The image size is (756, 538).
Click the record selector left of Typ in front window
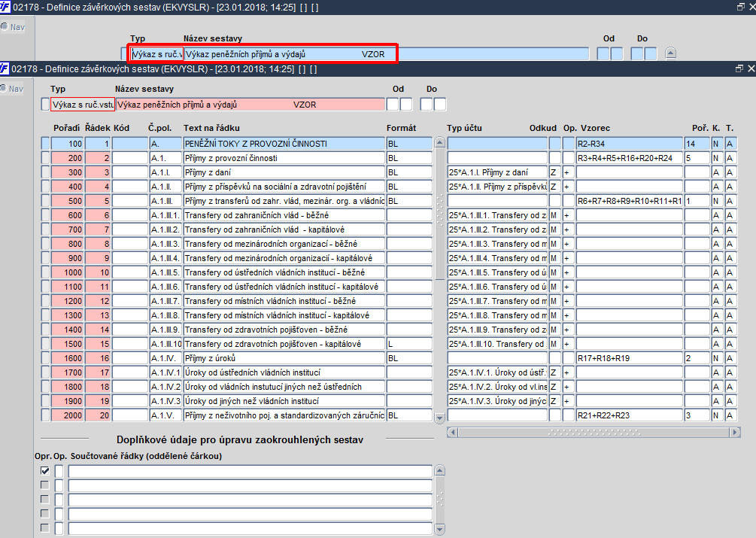pyautogui.click(x=45, y=104)
